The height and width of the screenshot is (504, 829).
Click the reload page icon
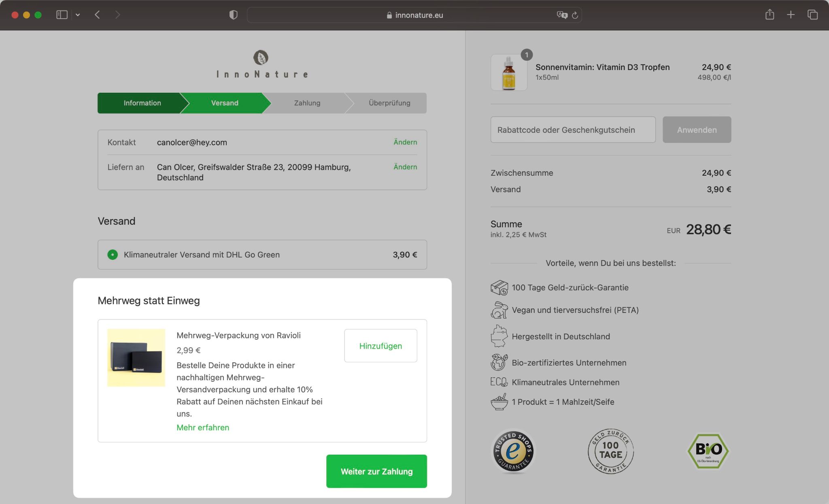[x=575, y=15]
